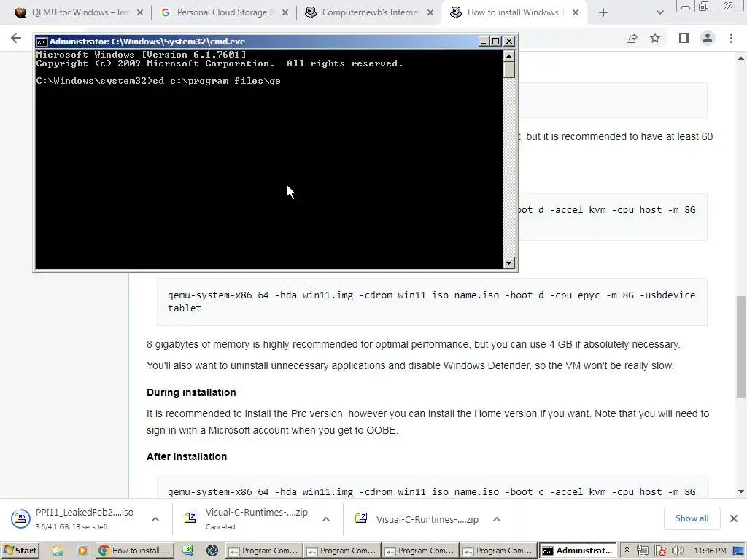Open the Chrome three-dot menu
The image size is (747, 560).
tap(731, 38)
